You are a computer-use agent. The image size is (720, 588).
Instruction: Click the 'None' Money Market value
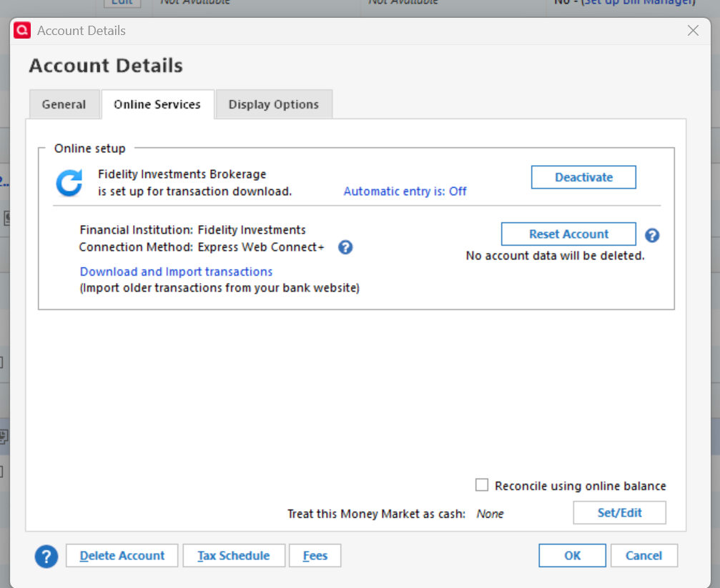click(490, 514)
